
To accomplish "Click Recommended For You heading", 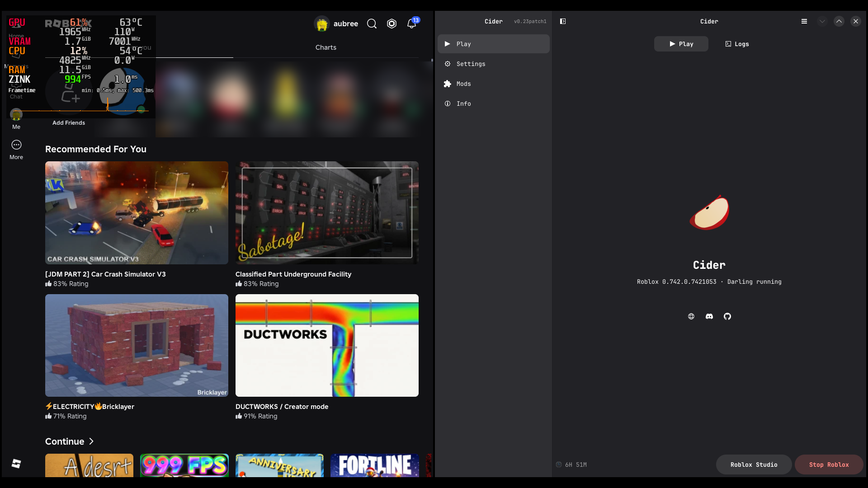I will 96,149.
